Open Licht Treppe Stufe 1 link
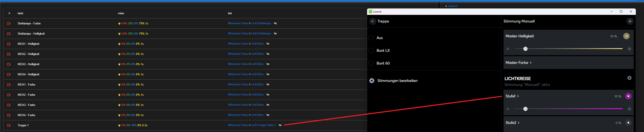This screenshot has height=132, width=644. coord(264,125)
